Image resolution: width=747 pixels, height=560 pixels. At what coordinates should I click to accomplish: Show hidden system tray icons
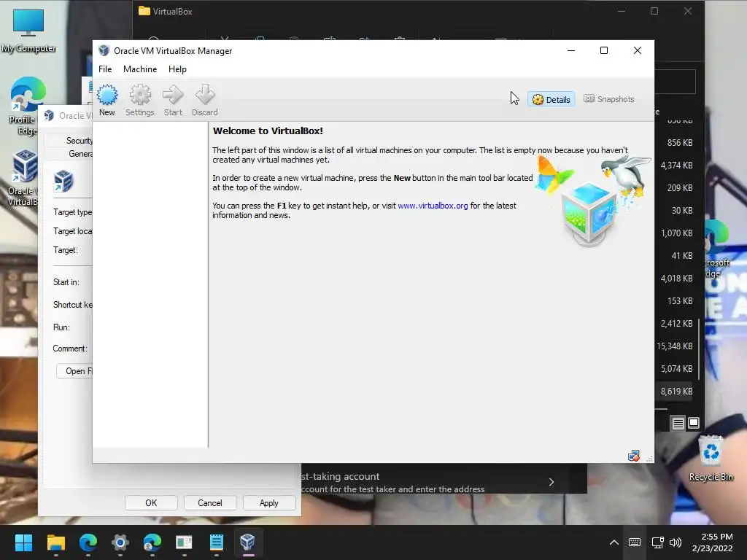coord(614,542)
